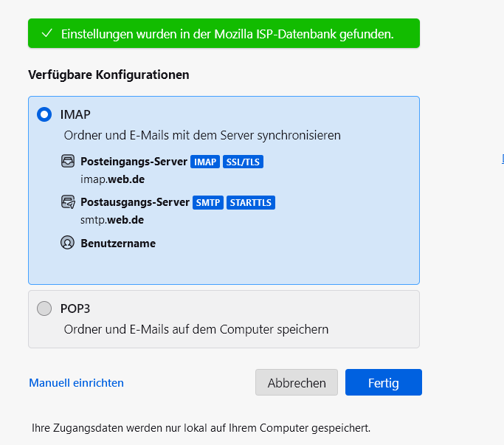Click the Benutzername label
Screen dimensions: 504x445
pyautogui.click(x=118, y=244)
